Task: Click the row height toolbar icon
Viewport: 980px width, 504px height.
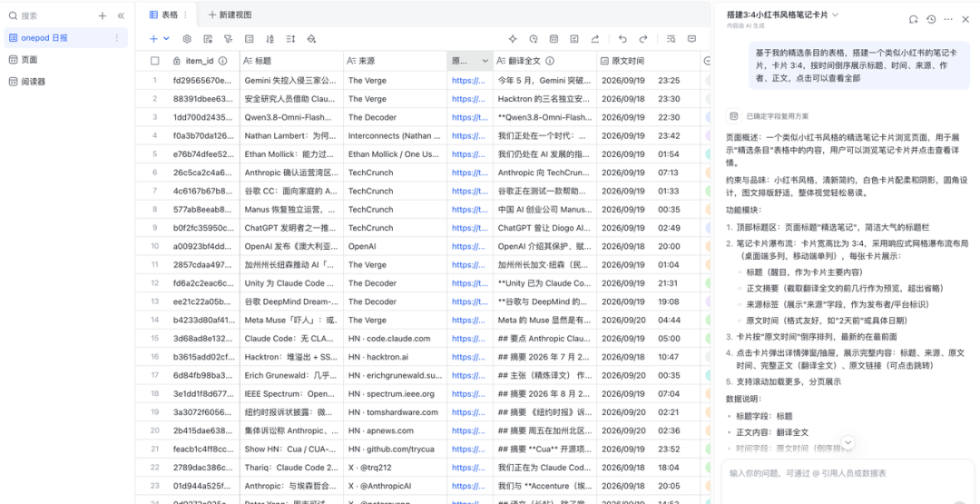Action: [x=290, y=39]
